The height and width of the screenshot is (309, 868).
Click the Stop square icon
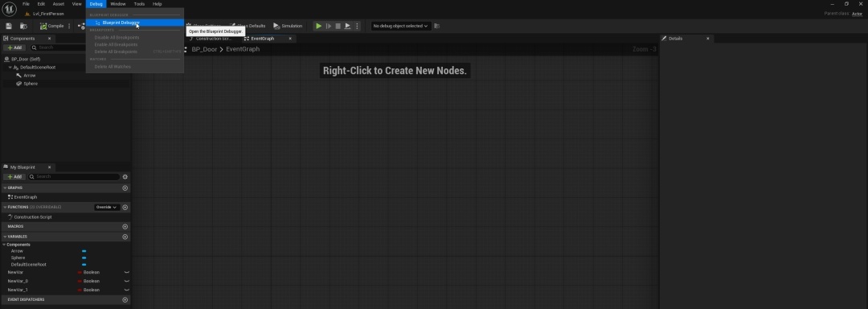click(338, 26)
